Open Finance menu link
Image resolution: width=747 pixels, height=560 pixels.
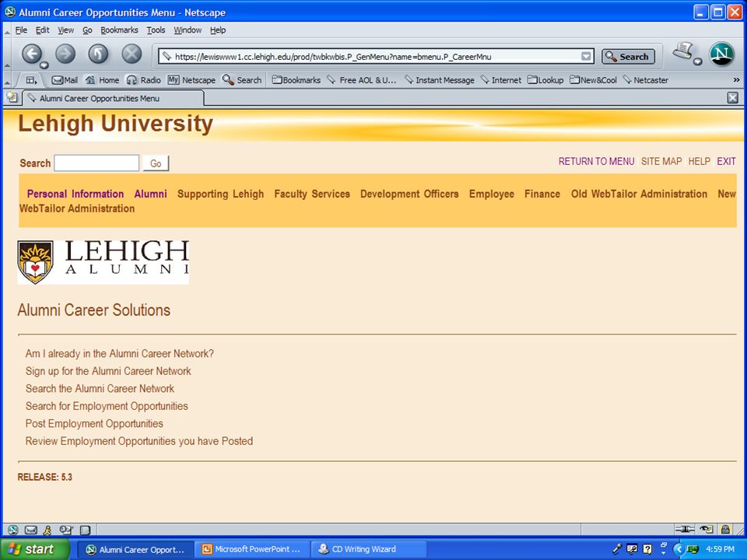(542, 194)
